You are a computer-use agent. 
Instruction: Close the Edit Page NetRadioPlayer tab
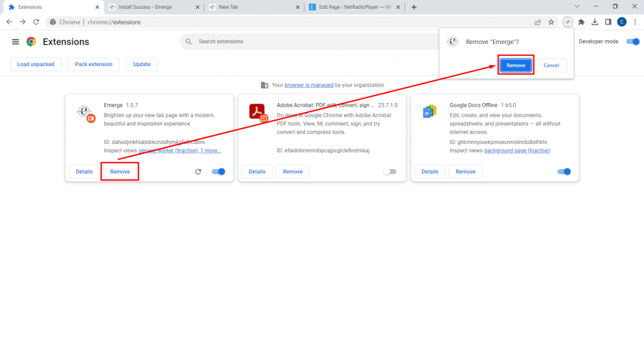(x=398, y=7)
